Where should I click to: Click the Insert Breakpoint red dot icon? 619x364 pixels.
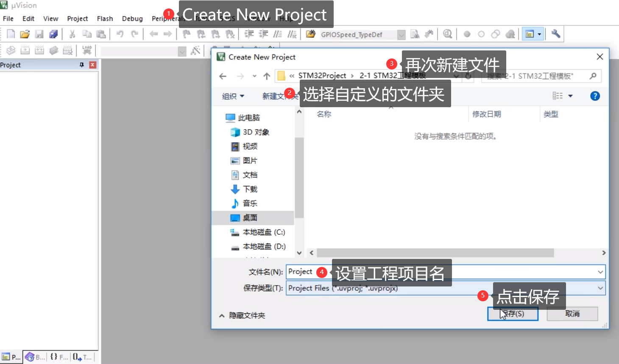(x=467, y=34)
